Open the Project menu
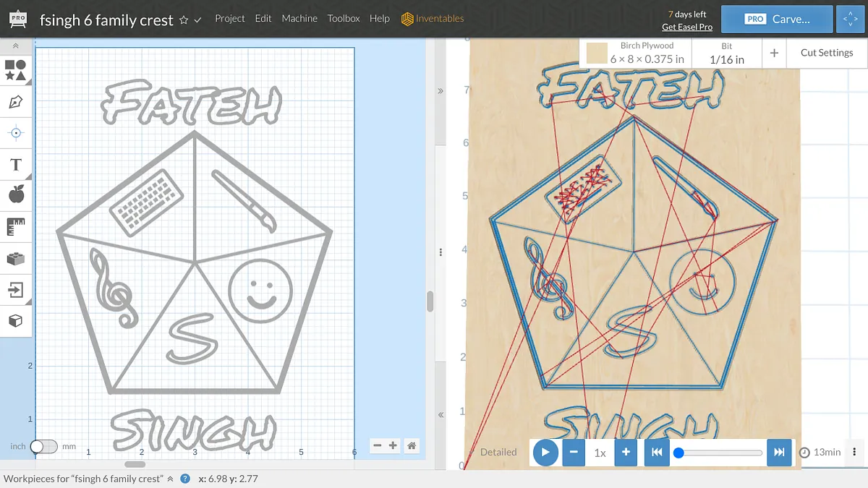This screenshot has width=868, height=488. click(x=230, y=18)
